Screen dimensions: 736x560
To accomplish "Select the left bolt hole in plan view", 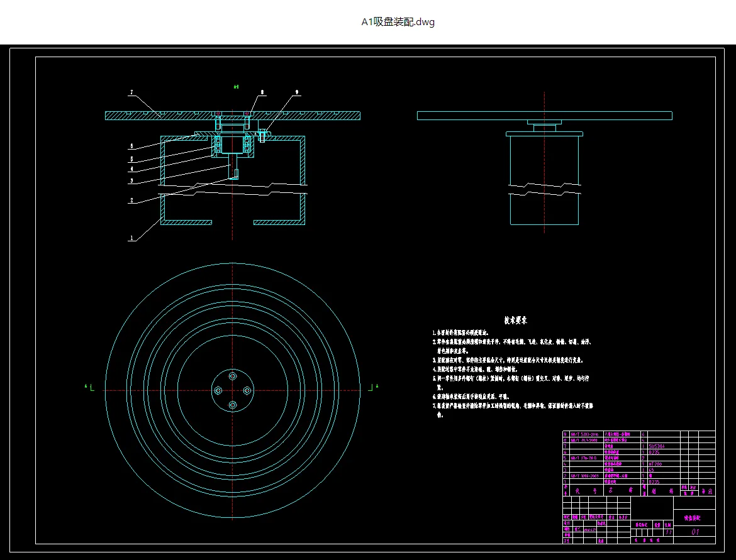I will (218, 390).
